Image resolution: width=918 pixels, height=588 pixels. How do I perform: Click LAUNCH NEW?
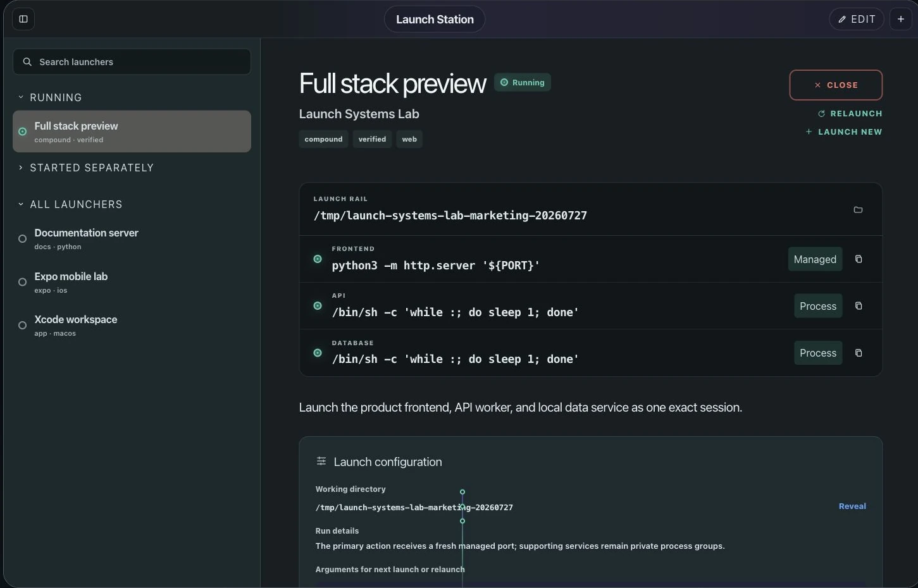coord(843,132)
